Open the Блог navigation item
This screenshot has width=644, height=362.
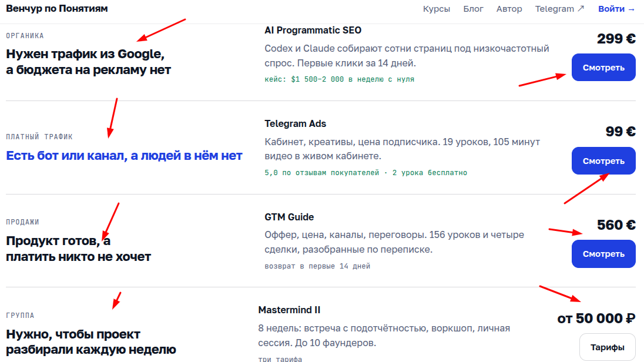click(473, 9)
